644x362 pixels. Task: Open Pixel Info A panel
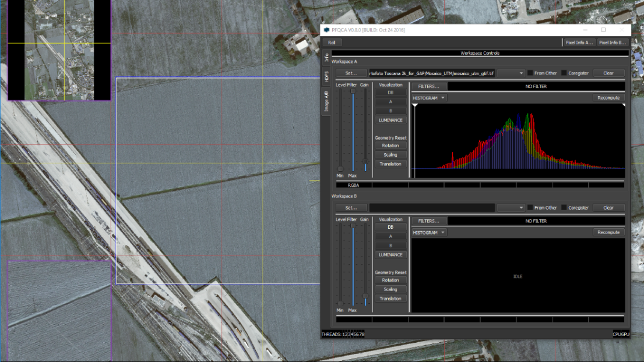point(579,43)
